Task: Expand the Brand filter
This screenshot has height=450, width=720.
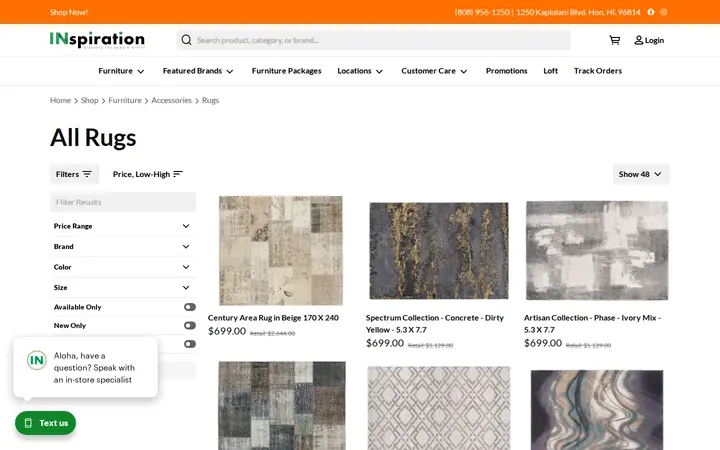Action: coord(123,247)
